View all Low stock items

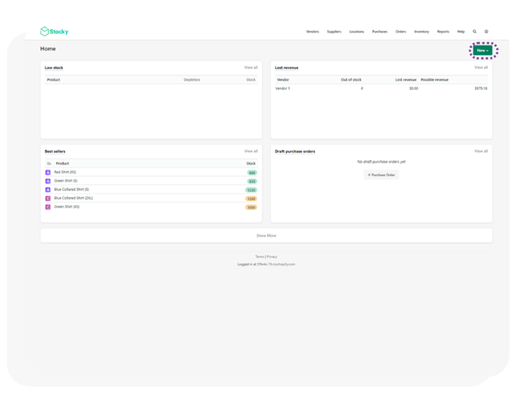[251, 68]
